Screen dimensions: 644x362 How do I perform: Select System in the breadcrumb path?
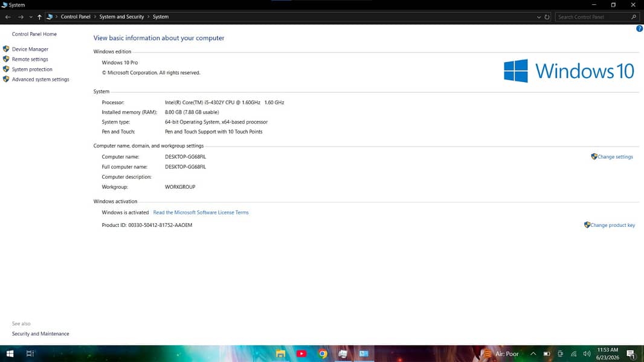tap(161, 17)
